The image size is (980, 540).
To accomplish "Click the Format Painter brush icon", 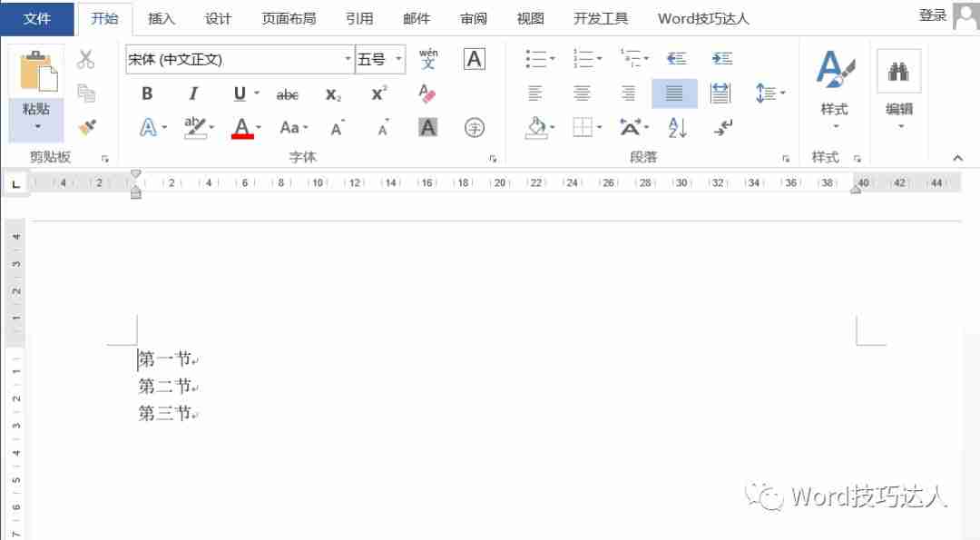I will [86, 127].
